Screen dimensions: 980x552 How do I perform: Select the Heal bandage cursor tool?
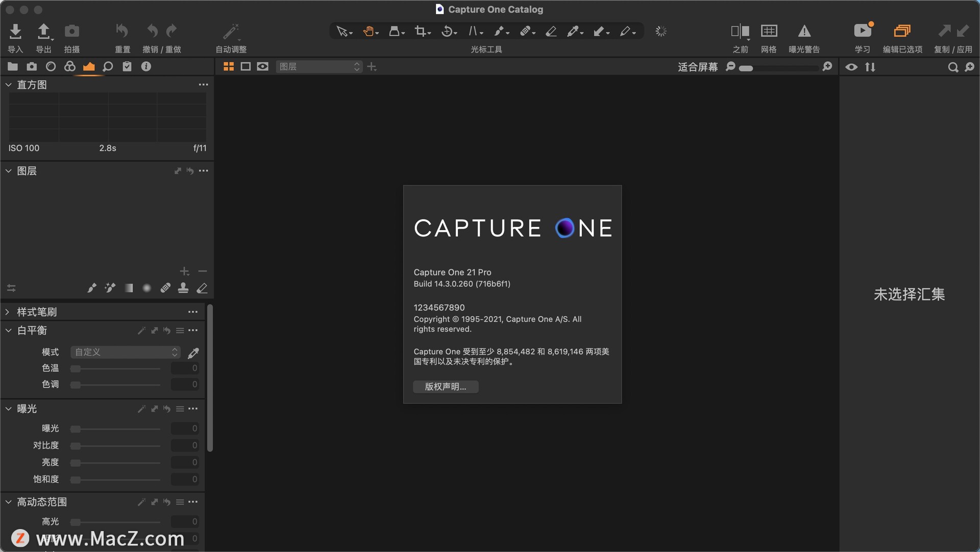(525, 31)
